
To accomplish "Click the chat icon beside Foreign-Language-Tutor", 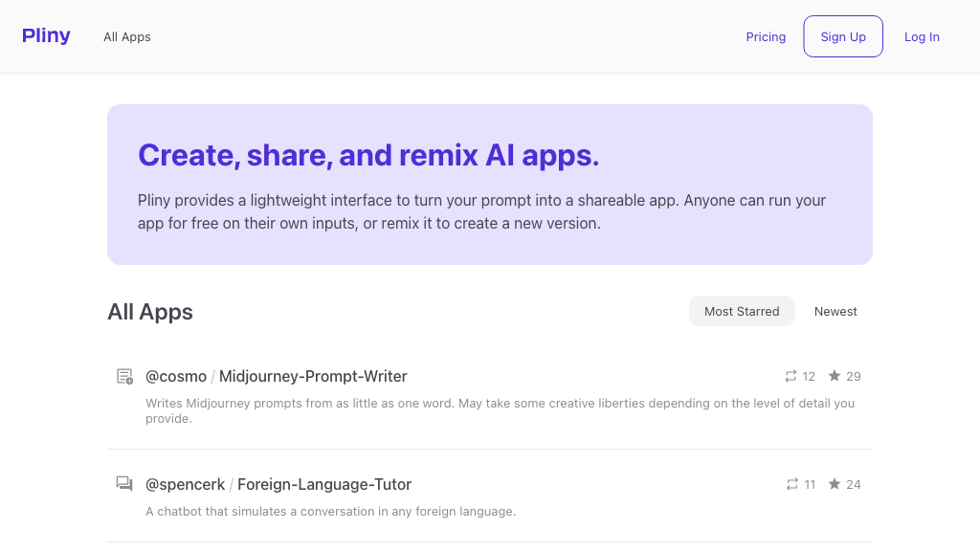I will pos(124,484).
